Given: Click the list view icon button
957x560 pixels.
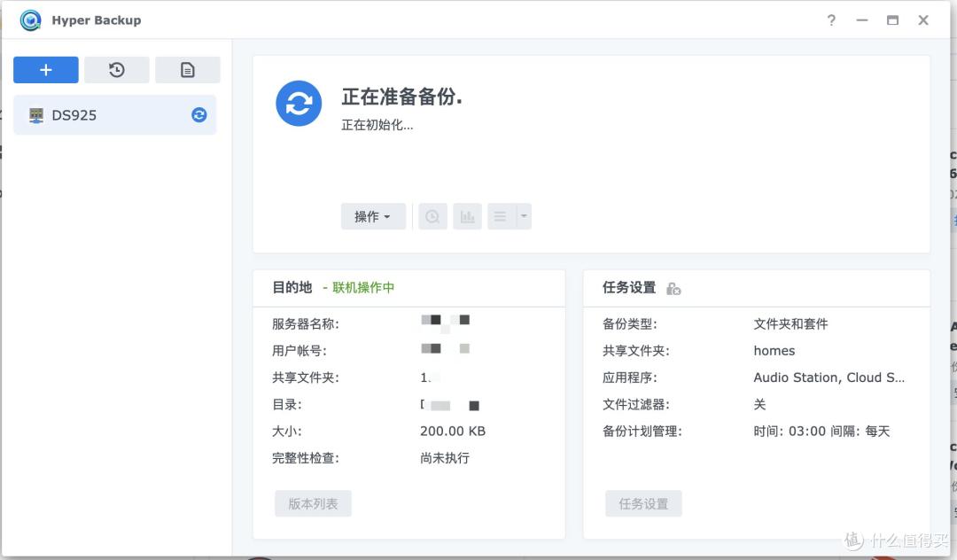Looking at the screenshot, I should pos(501,216).
